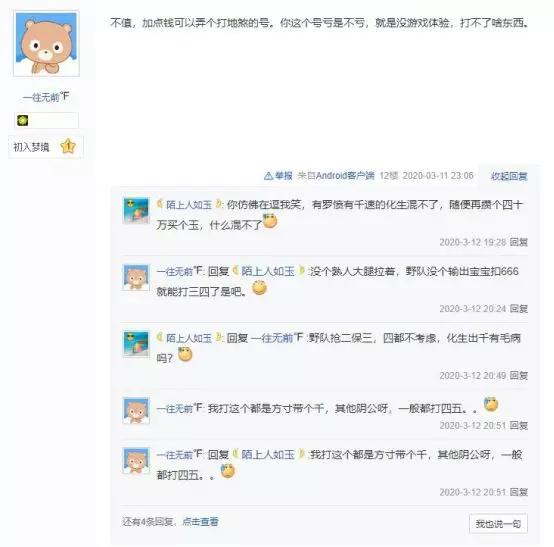
Task: Click 陌上人如玉 username in first reply
Action: pyautogui.click(x=189, y=204)
